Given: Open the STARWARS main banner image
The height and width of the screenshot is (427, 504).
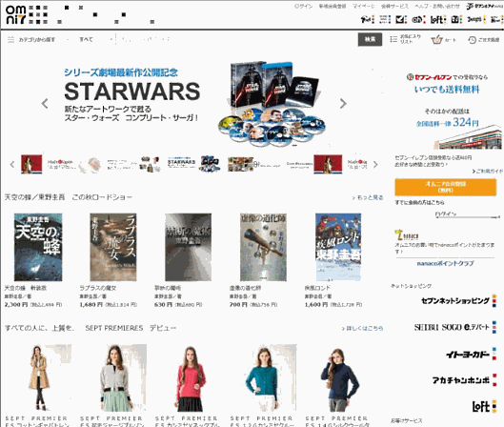Looking at the screenshot, I should tap(194, 104).
